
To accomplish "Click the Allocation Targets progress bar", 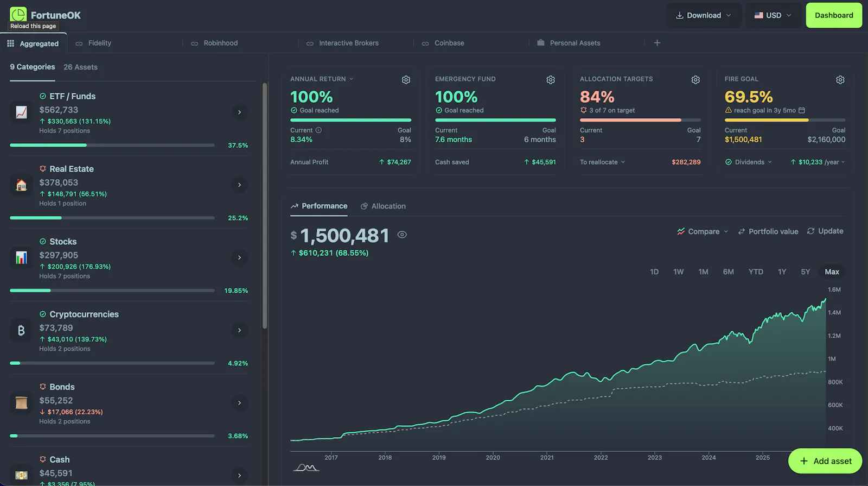I will (x=640, y=120).
